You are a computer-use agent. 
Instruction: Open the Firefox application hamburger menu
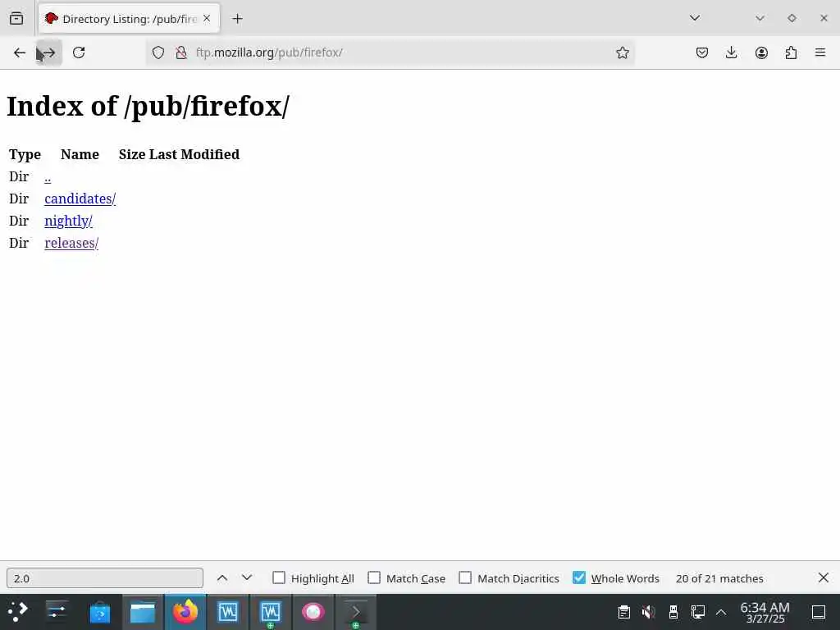pos(820,52)
